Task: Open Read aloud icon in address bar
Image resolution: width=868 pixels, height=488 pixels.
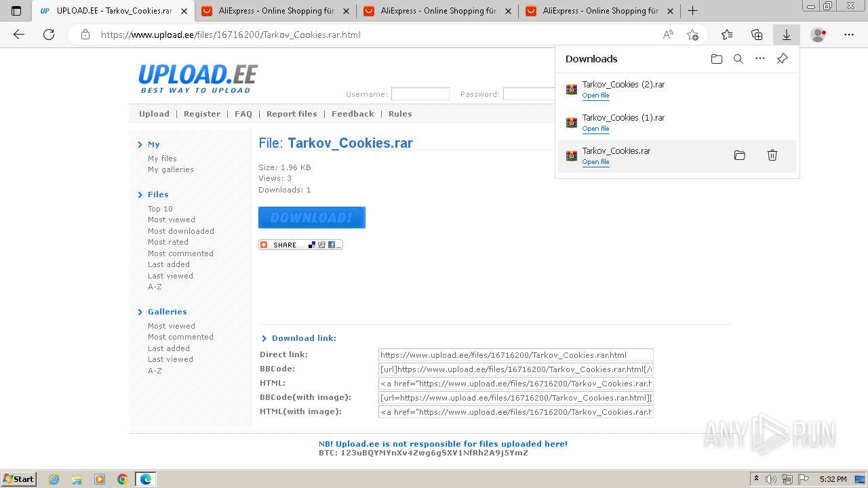Action: pos(668,35)
